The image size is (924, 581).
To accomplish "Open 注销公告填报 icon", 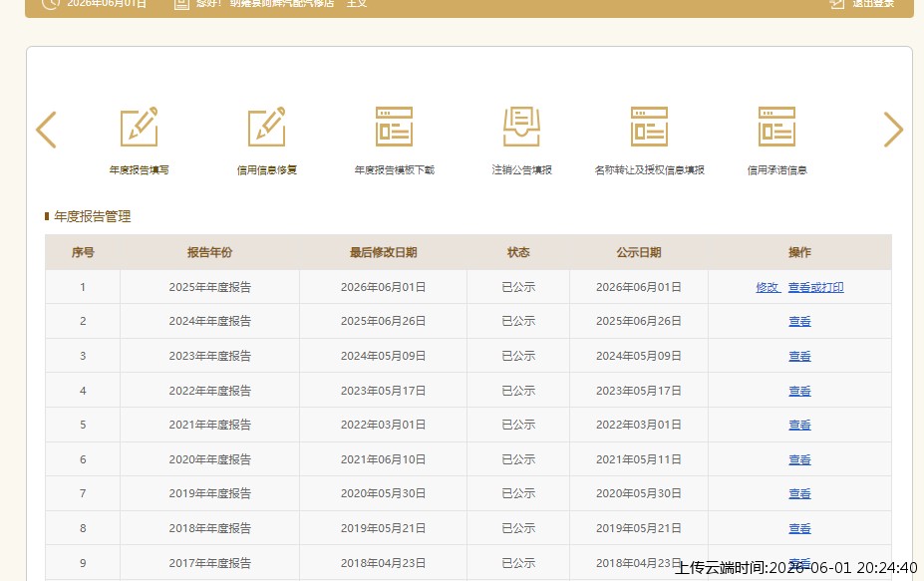I will pyautogui.click(x=521, y=127).
